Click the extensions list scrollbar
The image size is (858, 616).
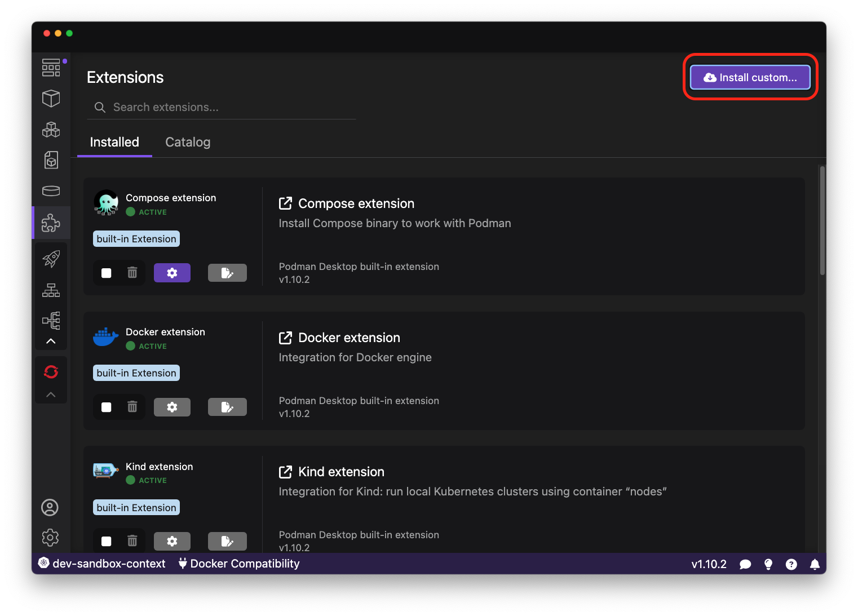point(822,220)
